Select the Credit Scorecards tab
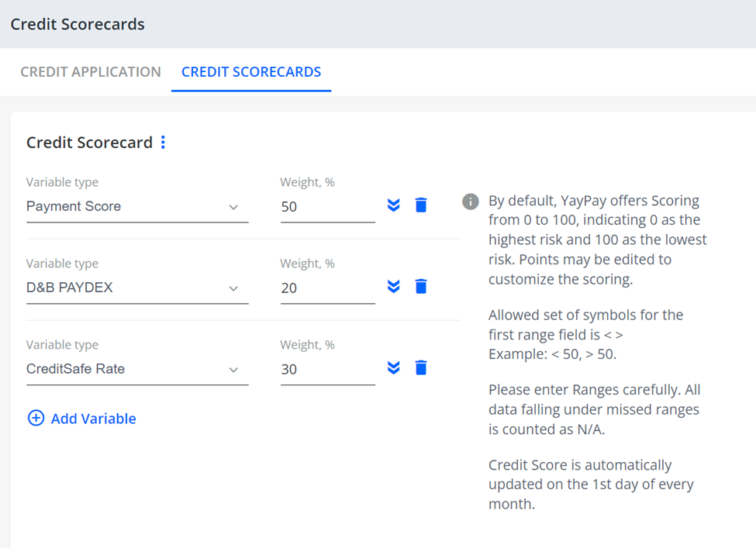The width and height of the screenshot is (756, 548). (x=250, y=71)
